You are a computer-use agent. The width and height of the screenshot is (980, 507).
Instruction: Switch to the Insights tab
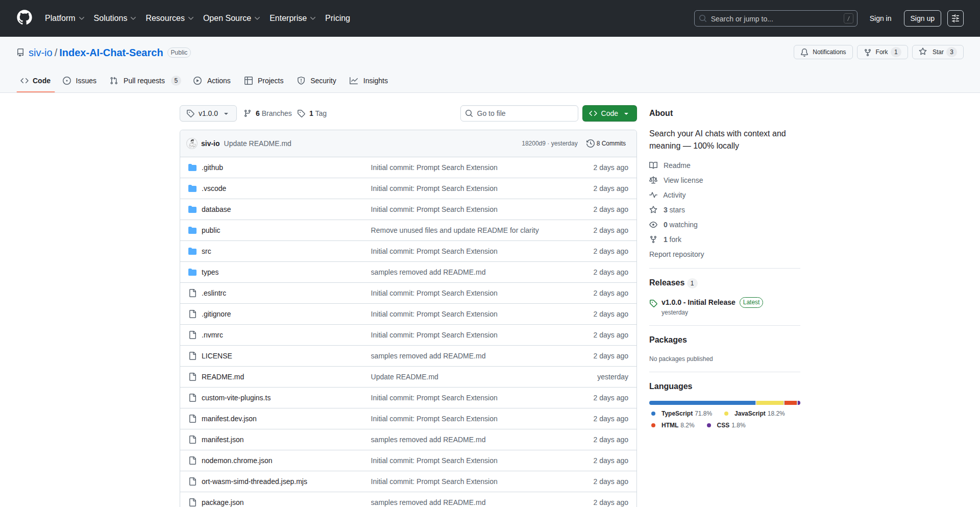pyautogui.click(x=369, y=81)
